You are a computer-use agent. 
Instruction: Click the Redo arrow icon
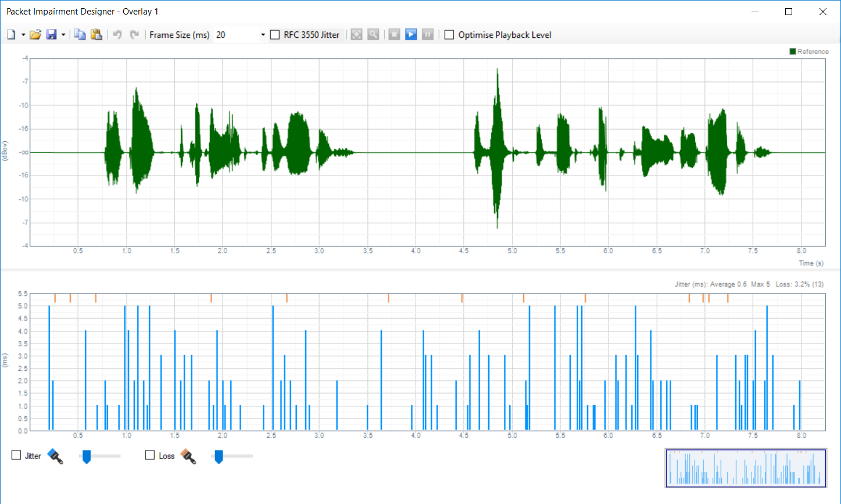coord(134,35)
